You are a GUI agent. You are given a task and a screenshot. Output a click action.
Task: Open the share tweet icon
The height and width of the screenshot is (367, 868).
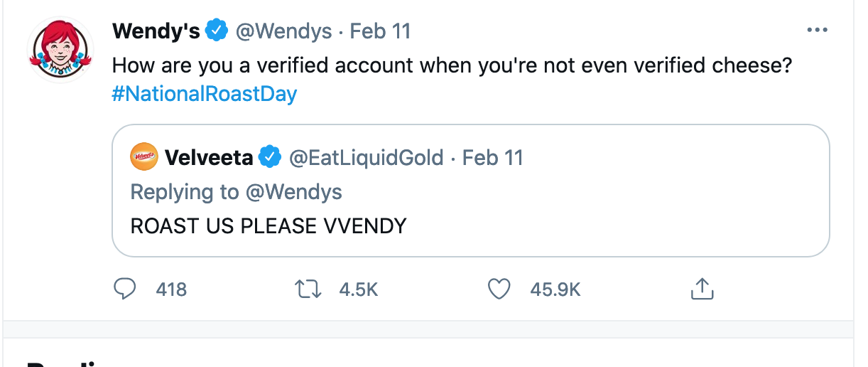tap(701, 289)
